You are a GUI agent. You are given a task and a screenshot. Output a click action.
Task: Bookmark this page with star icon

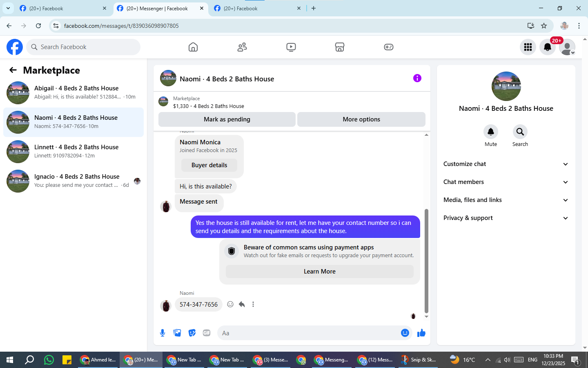click(x=544, y=26)
